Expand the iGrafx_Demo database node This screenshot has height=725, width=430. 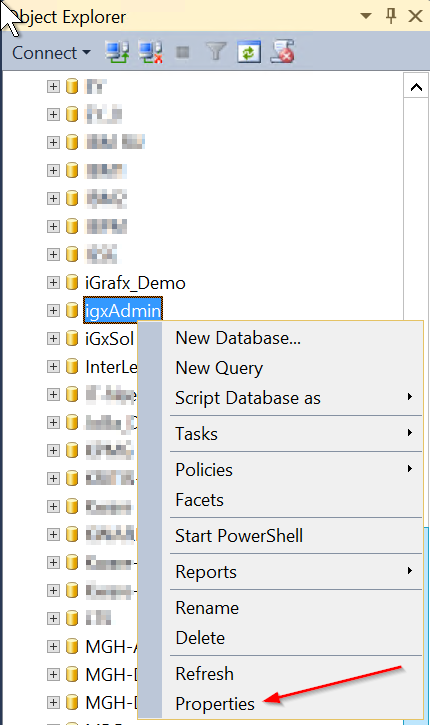(x=53, y=282)
